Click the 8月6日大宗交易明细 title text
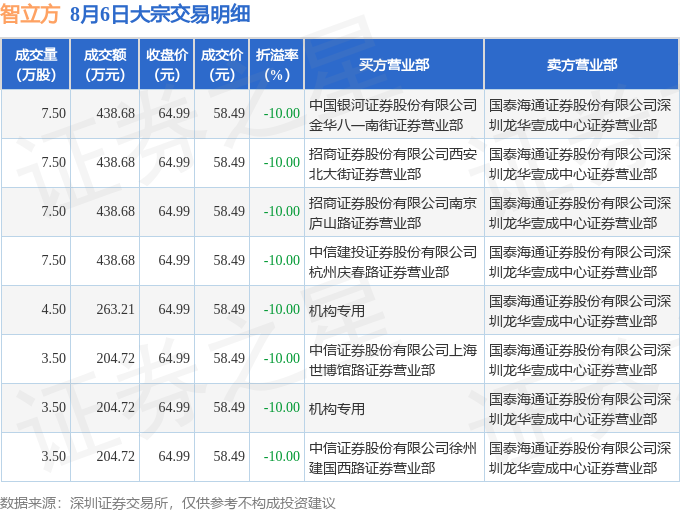Image resolution: width=680 pixels, height=512 pixels. tap(160, 13)
